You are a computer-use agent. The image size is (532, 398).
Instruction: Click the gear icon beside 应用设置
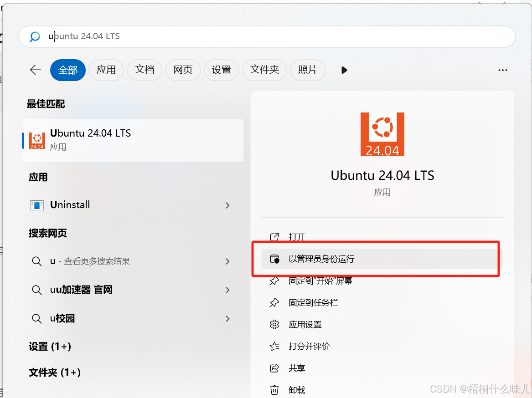(274, 325)
